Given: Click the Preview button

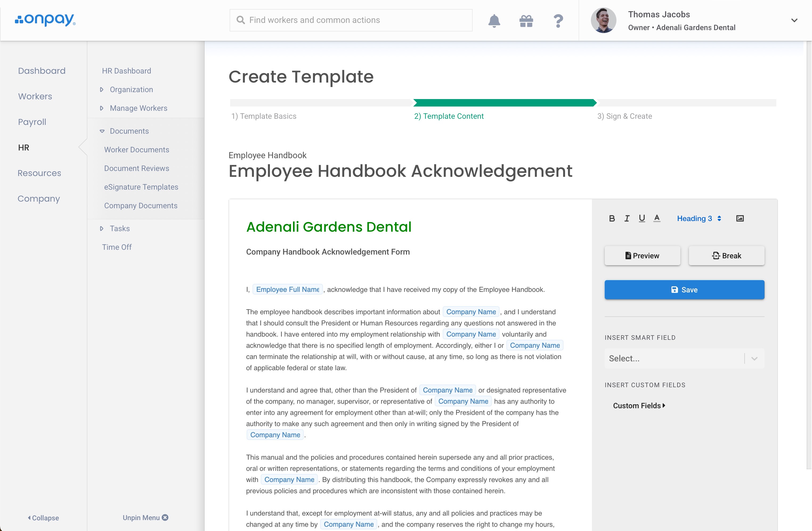Looking at the screenshot, I should (642, 256).
